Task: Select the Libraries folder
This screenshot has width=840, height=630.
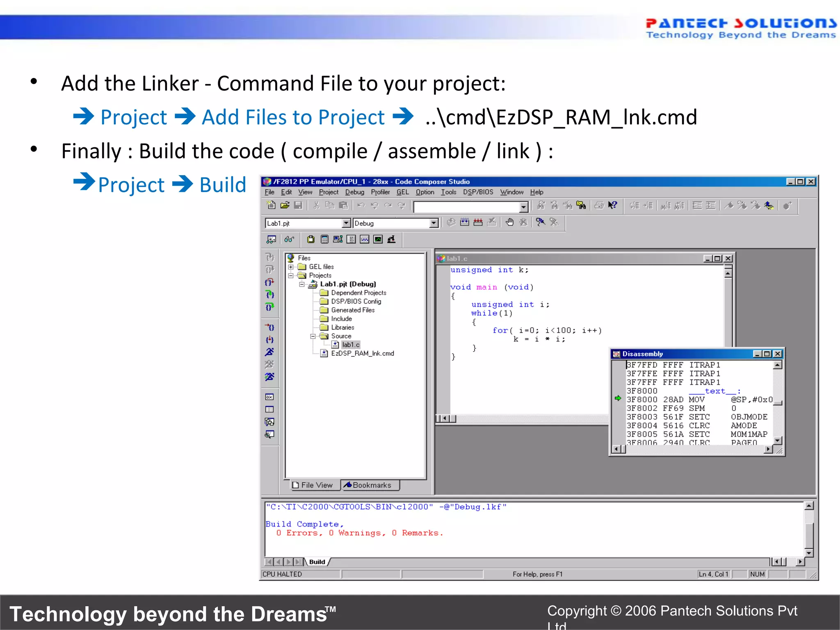Action: 342,327
